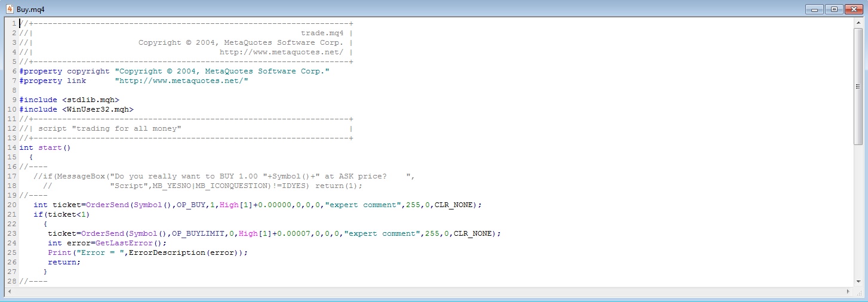The image size is (868, 302).
Task: Restore down the Buy.mq4 editor window
Action: click(833, 9)
